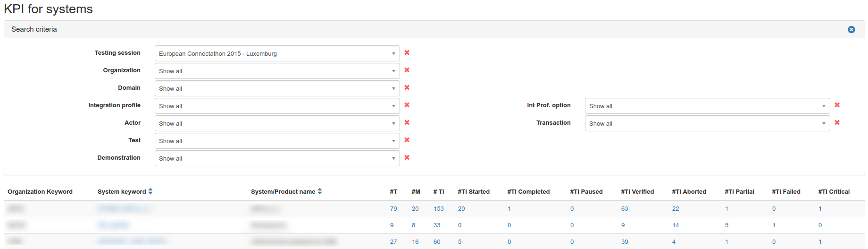Sort table by System keyword
Screen dimensions: 868x249
pyautogui.click(x=150, y=191)
